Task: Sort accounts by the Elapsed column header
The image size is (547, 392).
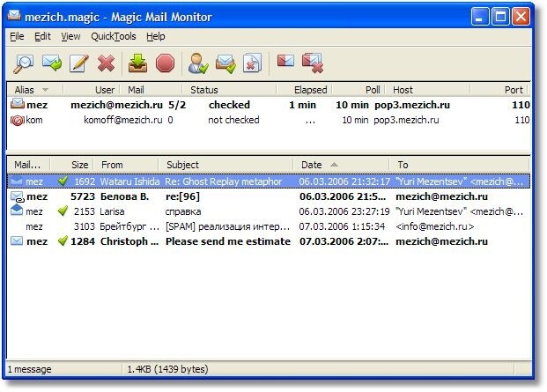Action: (310, 90)
